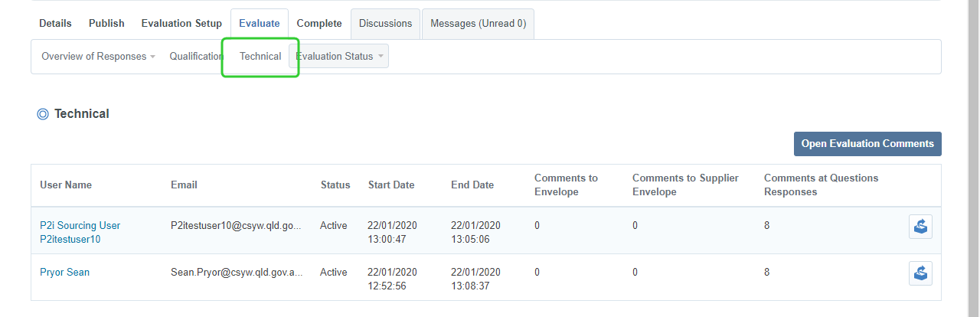
Task: Click the Start Date column header
Action: 390,185
